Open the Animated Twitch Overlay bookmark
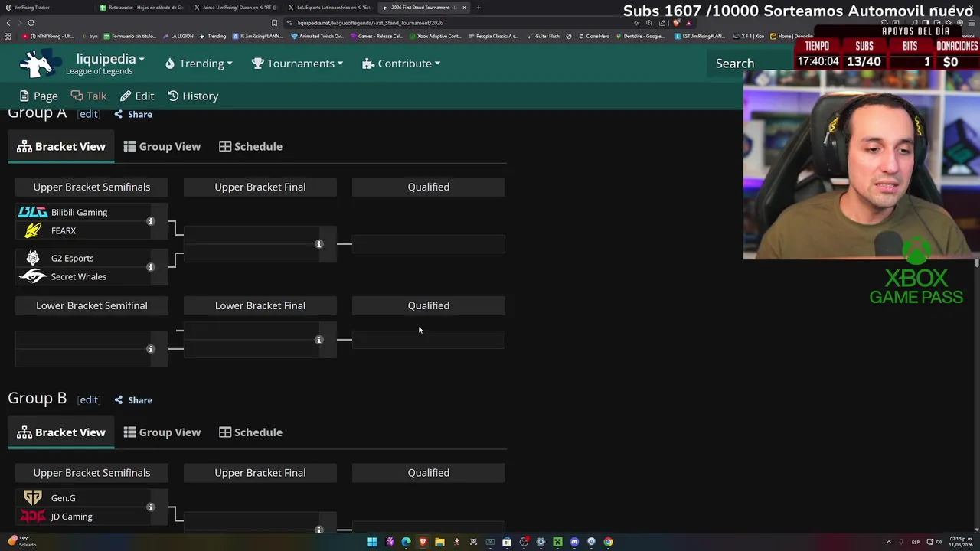This screenshot has width=980, height=551. tap(317, 36)
